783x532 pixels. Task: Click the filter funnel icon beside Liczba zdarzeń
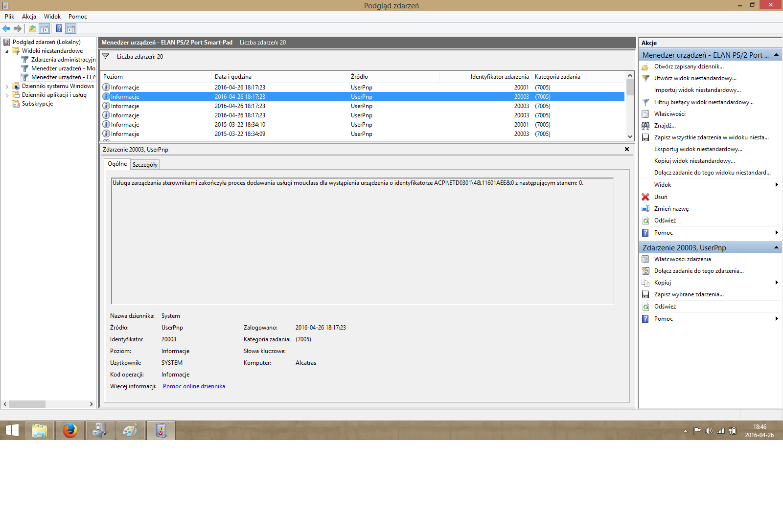pyautogui.click(x=106, y=56)
